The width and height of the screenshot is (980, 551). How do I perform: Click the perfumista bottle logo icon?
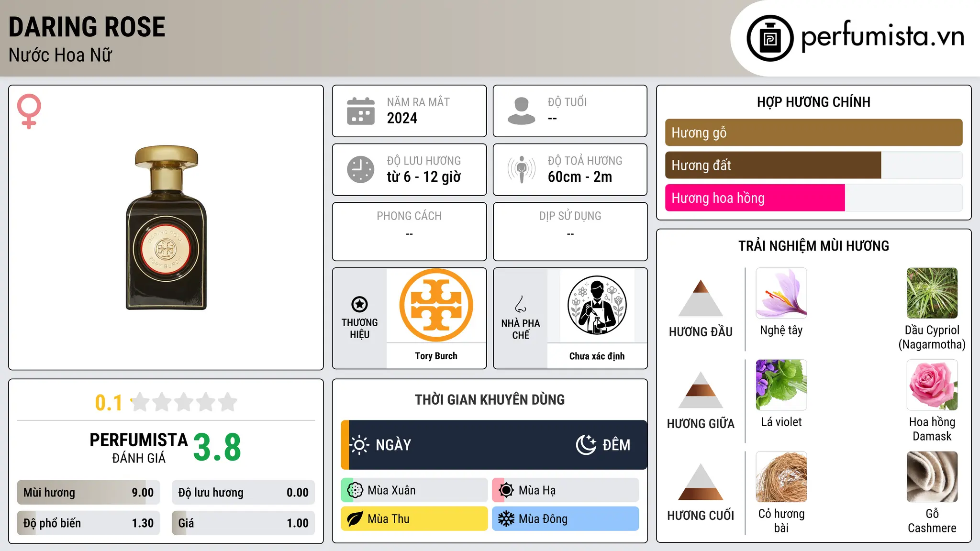770,38
